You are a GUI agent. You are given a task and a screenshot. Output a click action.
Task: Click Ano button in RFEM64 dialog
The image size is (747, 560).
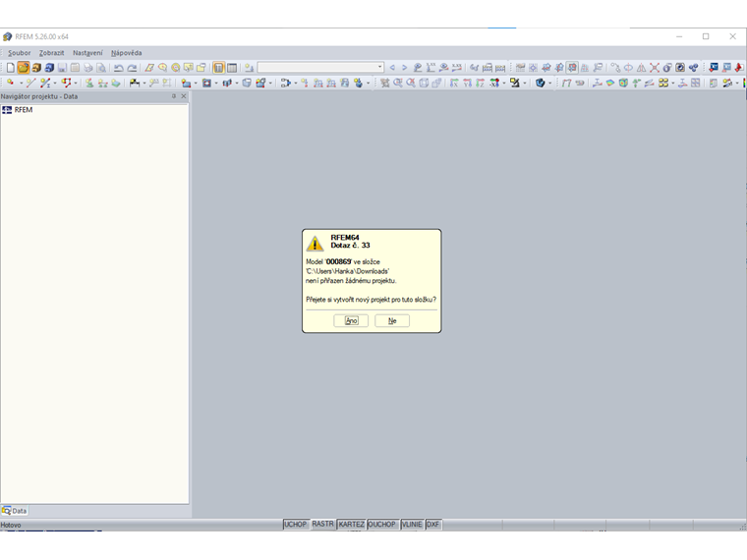[x=351, y=321]
